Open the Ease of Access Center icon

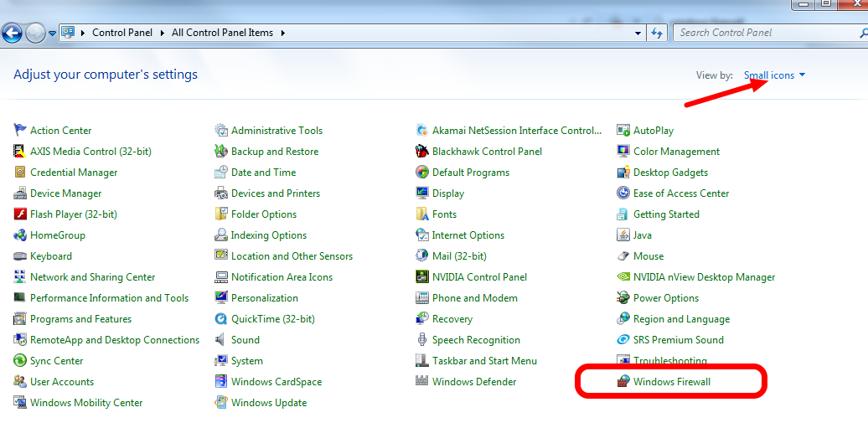point(623,193)
